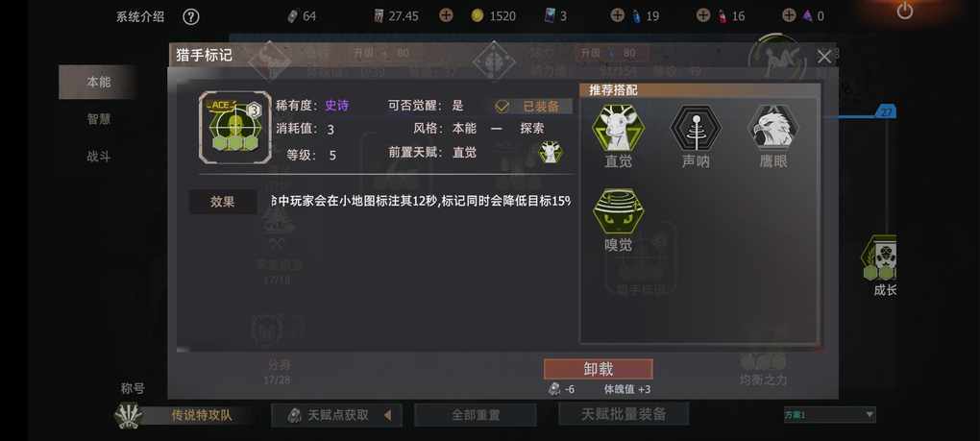
Task: Select the 鹰眼 eagle talent icon
Action: point(772,128)
